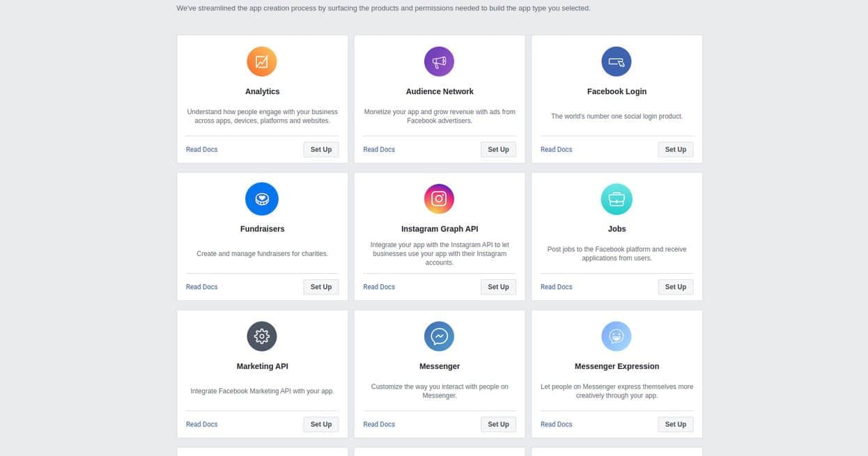Viewport: 868px width, 456px height.
Task: Click the orange Analytics chart icon
Action: [x=262, y=61]
